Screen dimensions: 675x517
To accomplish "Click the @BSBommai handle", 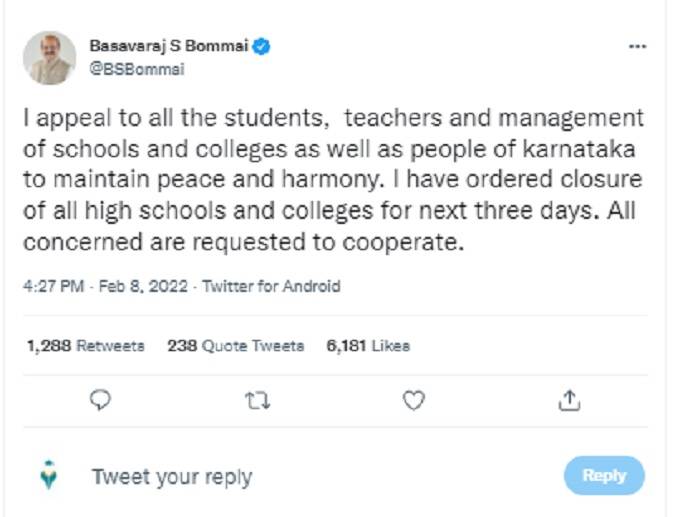I will [x=124, y=69].
